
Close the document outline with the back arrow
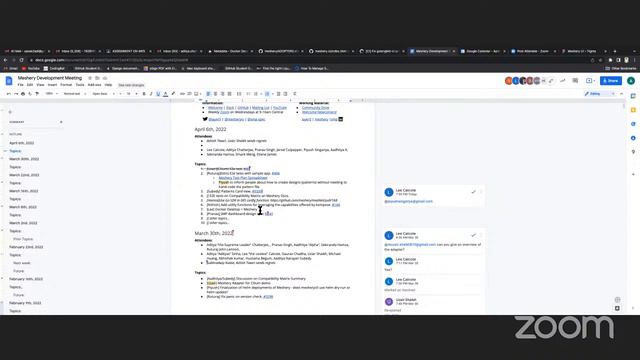coord(10,111)
